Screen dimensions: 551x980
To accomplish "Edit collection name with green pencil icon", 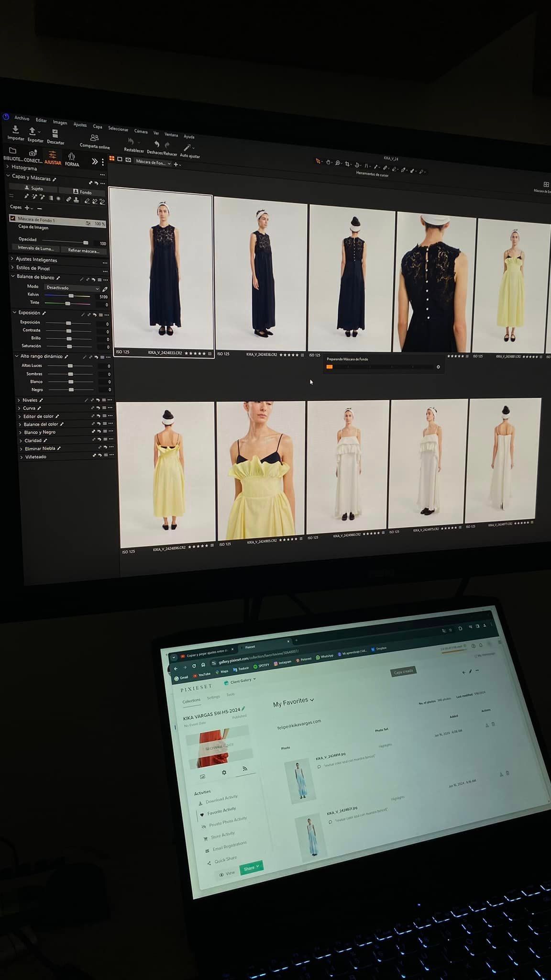I will (x=243, y=708).
